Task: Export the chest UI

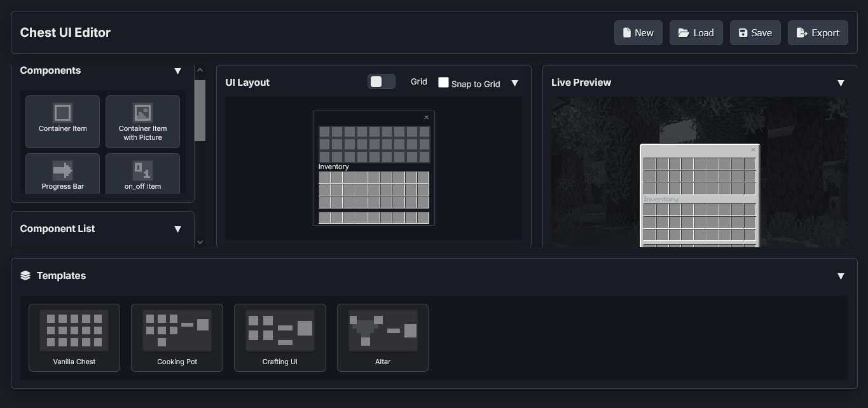Action: point(818,33)
